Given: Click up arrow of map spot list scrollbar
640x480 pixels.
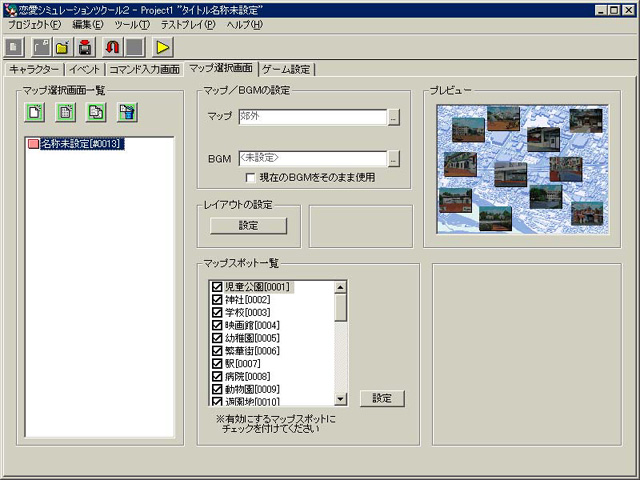Looking at the screenshot, I should point(340,287).
